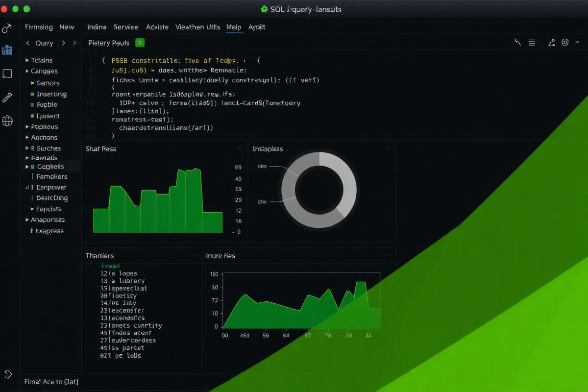The image size is (588, 392).
Task: Select the '12 (a lopes' list row
Action: pyautogui.click(x=119, y=273)
